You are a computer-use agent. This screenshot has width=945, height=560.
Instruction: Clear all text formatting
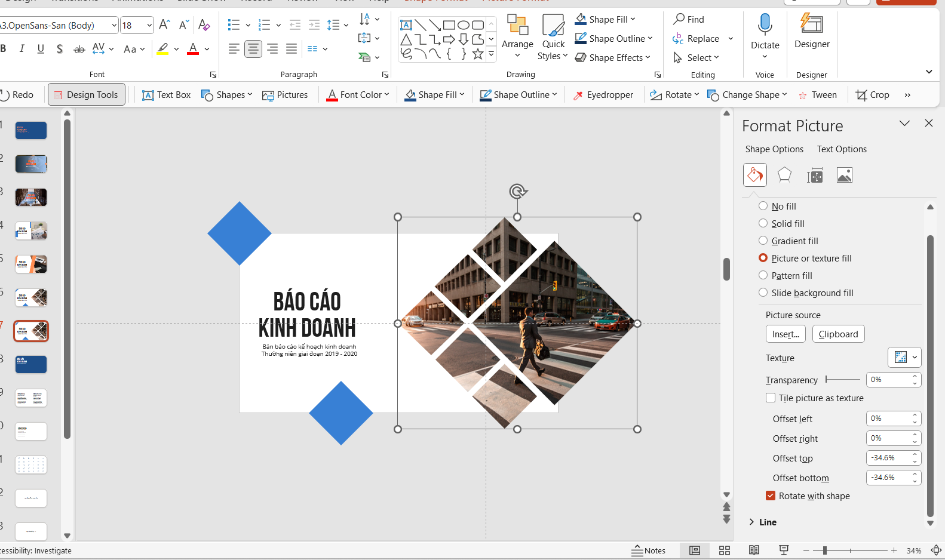click(x=204, y=25)
